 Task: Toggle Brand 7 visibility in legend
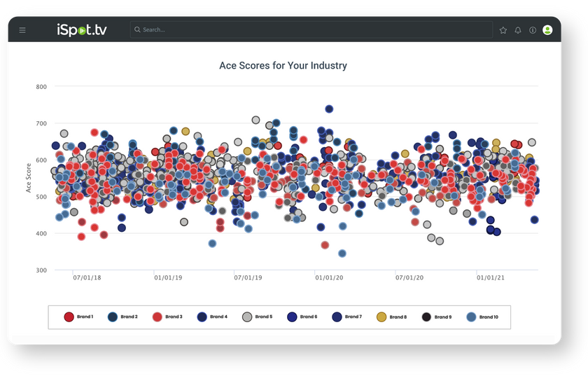click(337, 317)
